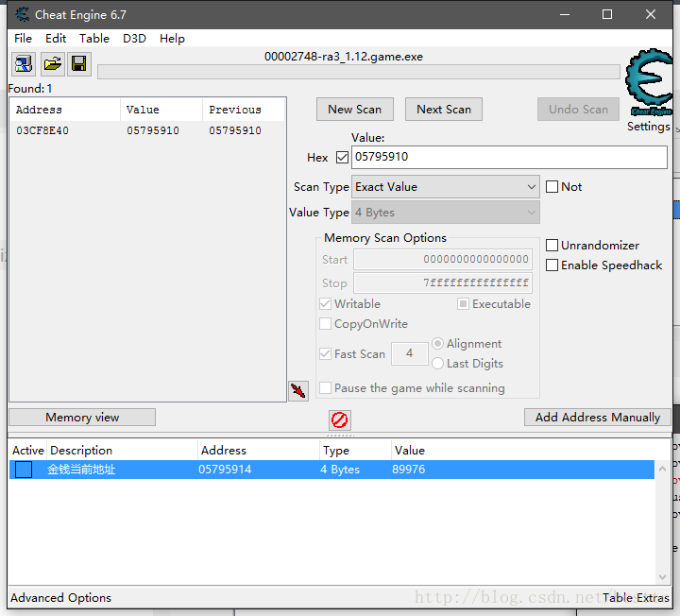Click the save floppy disk icon
This screenshot has height=616, width=680.
[x=79, y=64]
